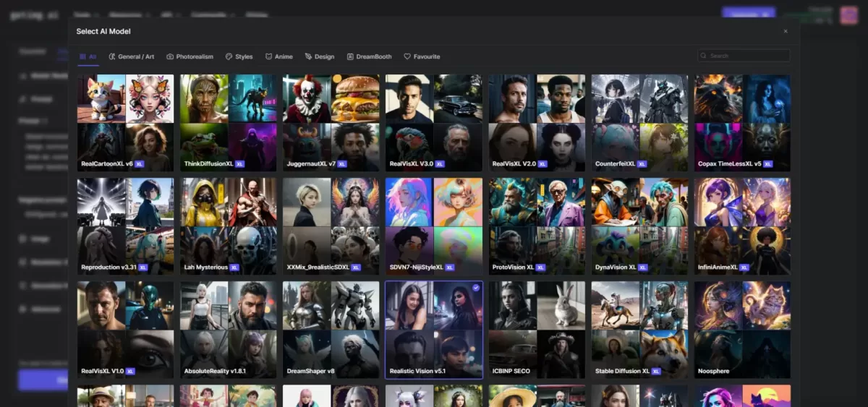The height and width of the screenshot is (407, 868).
Task: Open the Photorealism tab
Action: click(x=190, y=56)
